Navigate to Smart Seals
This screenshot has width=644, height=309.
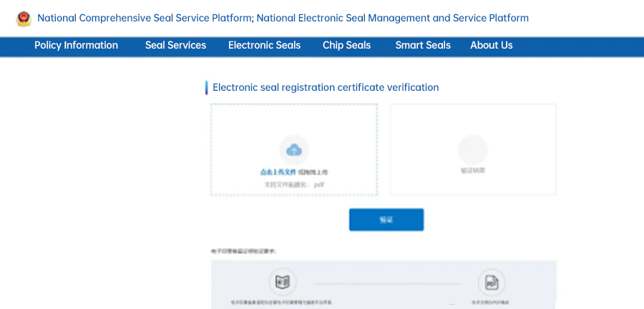tap(423, 45)
